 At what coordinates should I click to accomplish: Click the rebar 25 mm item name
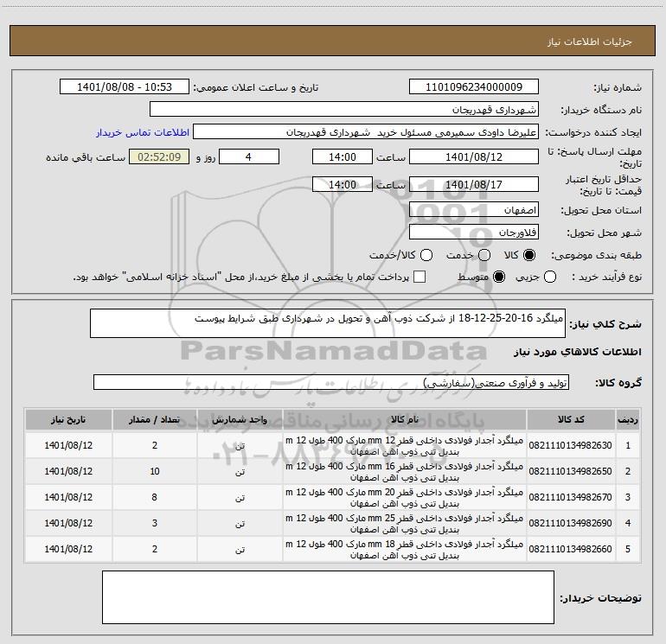pos(405,523)
